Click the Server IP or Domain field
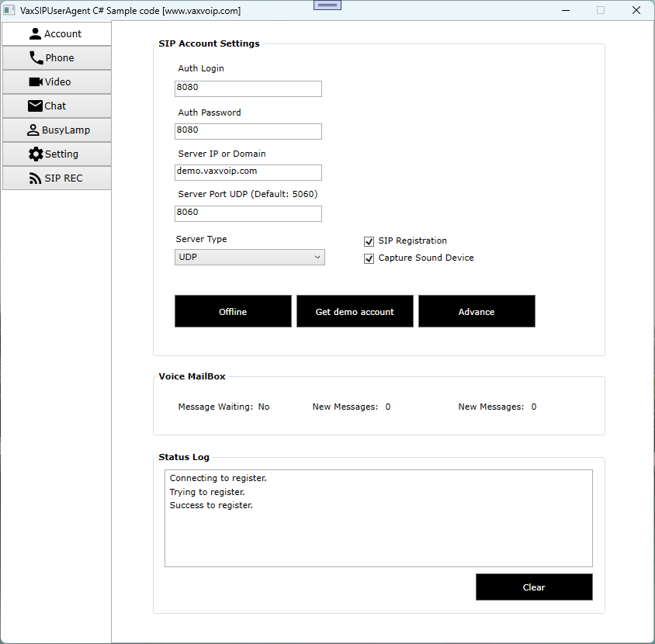Screen dimensions: 655x644 click(x=248, y=172)
